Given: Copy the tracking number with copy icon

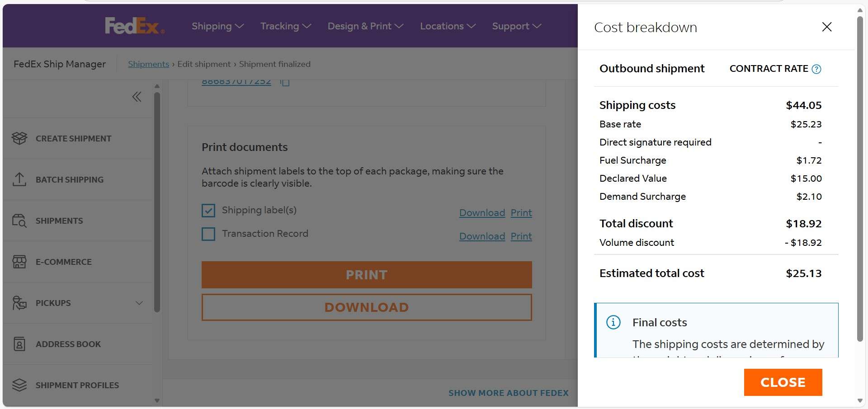Looking at the screenshot, I should click(284, 82).
